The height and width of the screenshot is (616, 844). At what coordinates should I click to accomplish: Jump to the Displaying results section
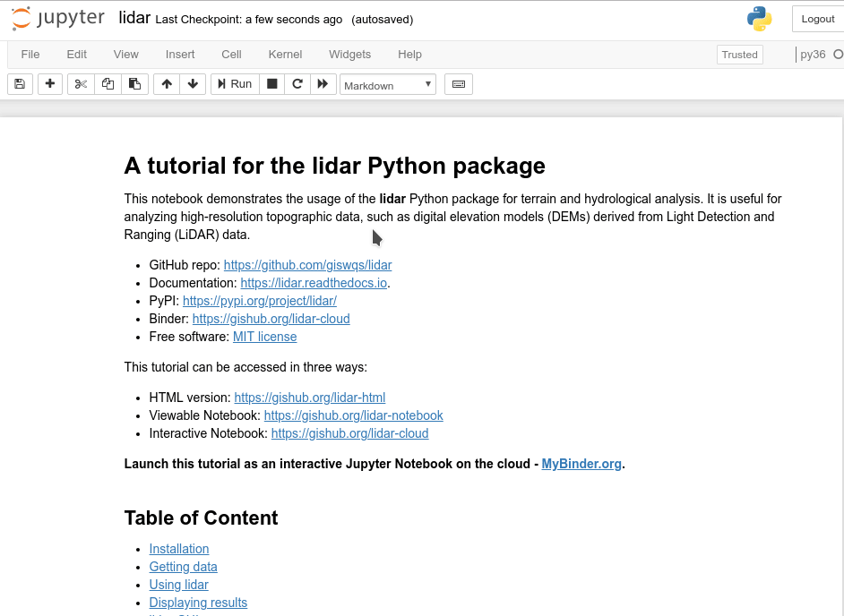coord(198,603)
